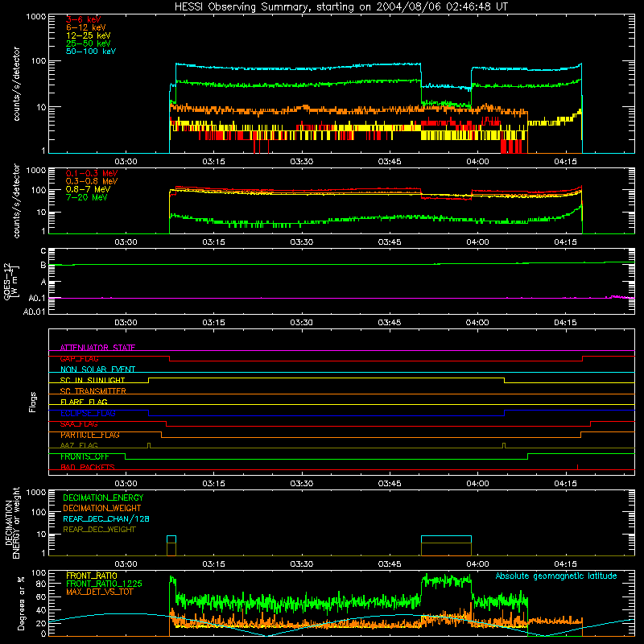The image size is (644, 644).
Task: Select the REAR_DEC_WEIGHT legend label
Action: [x=99, y=530]
